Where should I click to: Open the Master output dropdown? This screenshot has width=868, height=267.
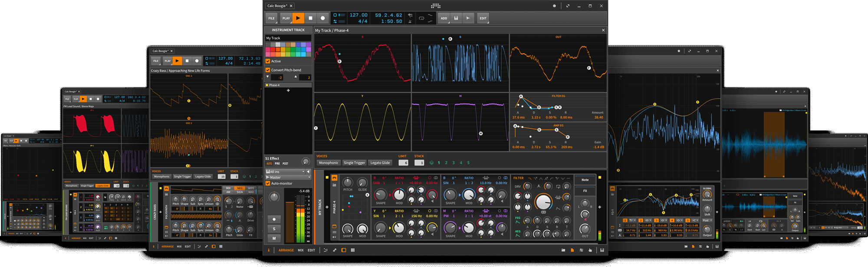(x=288, y=177)
